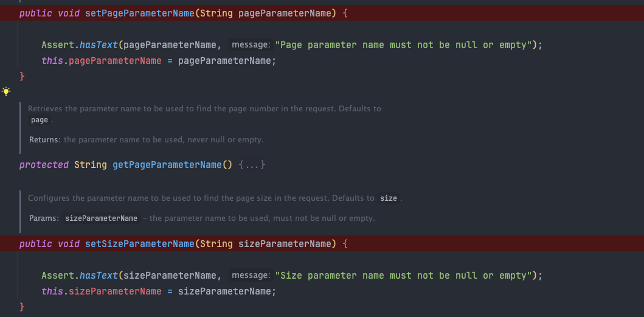Screen dimensions: 644x317
Task: Click the getPageParameterName method name
Action: [167, 165]
